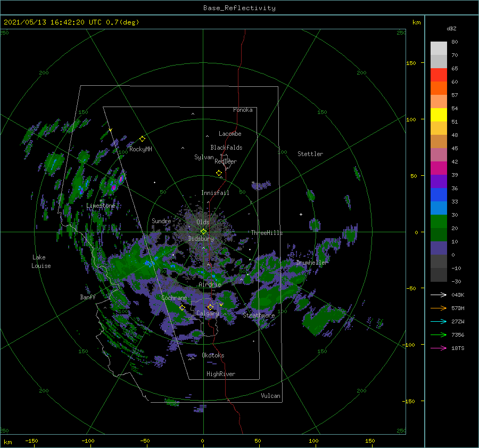The image size is (479, 448).
Task: Choose the dark orange 57-60 dBZ swatch
Action: 439,88
